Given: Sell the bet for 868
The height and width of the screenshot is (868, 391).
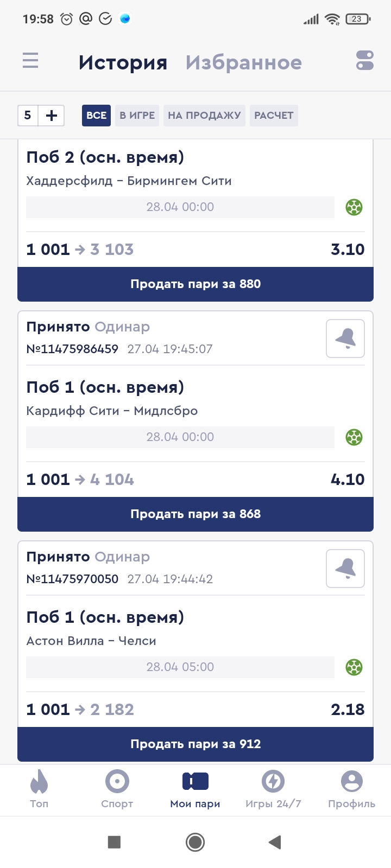Looking at the screenshot, I should pos(195,514).
